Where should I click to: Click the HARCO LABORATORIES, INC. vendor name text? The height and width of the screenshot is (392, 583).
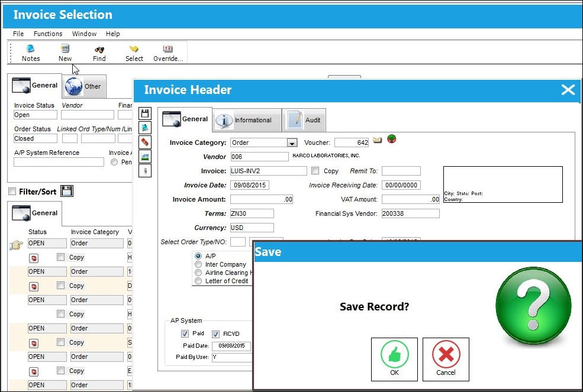pyautogui.click(x=326, y=155)
